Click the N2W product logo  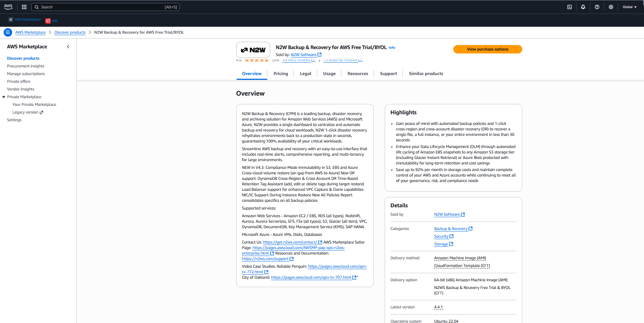coord(253,50)
